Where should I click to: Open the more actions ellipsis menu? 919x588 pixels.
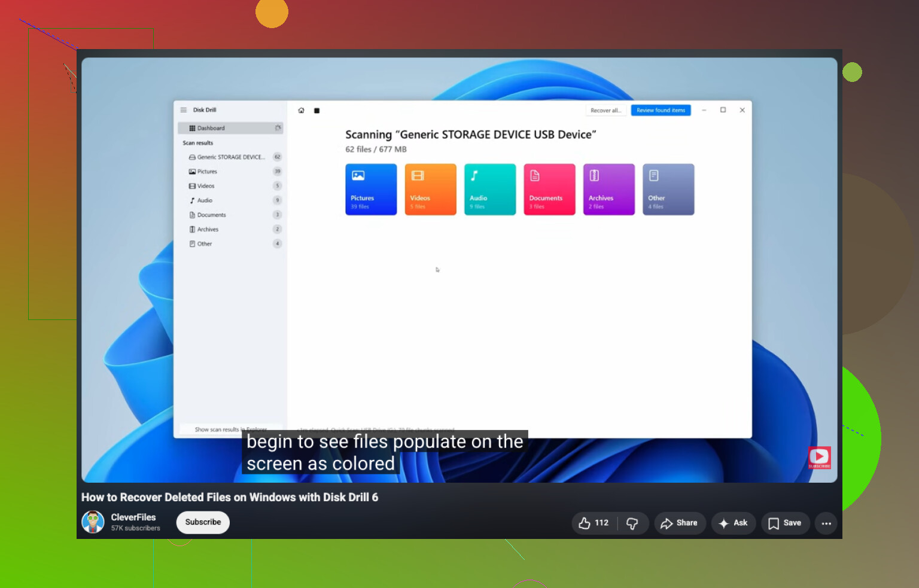pos(826,523)
